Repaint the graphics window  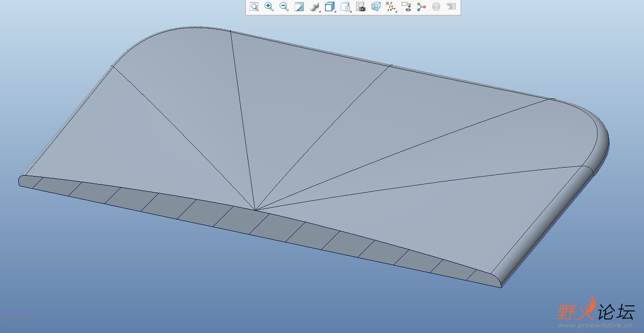coord(299,7)
